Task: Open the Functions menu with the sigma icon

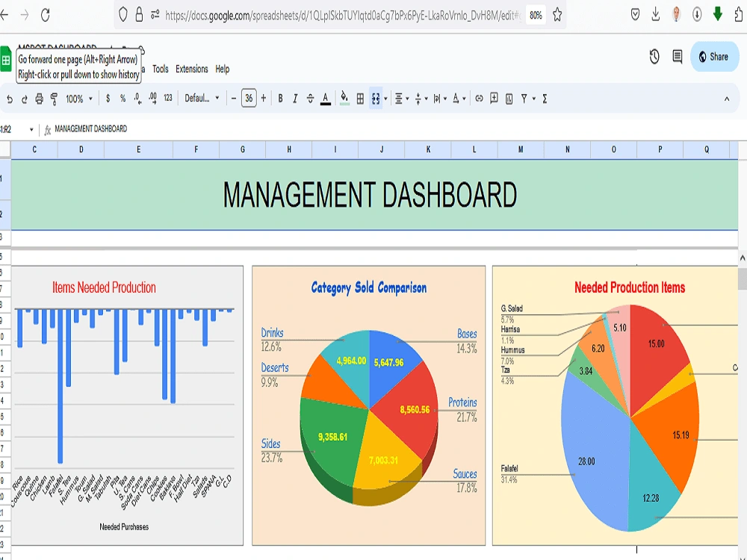Action: [545, 98]
